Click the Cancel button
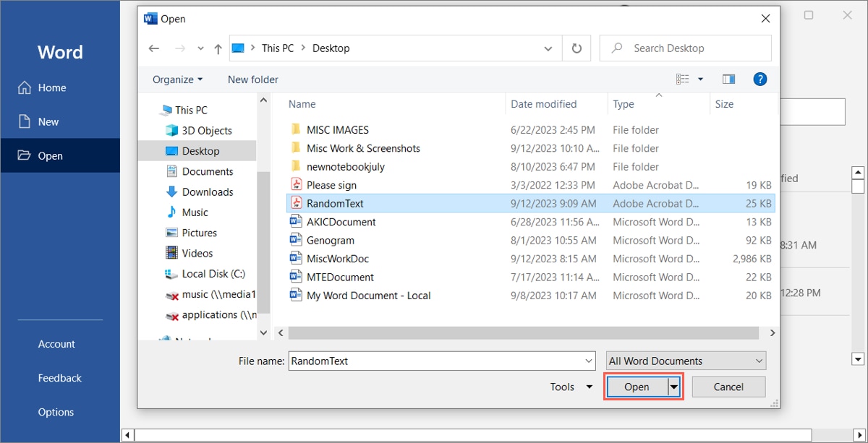This screenshot has width=868, height=443. point(728,387)
